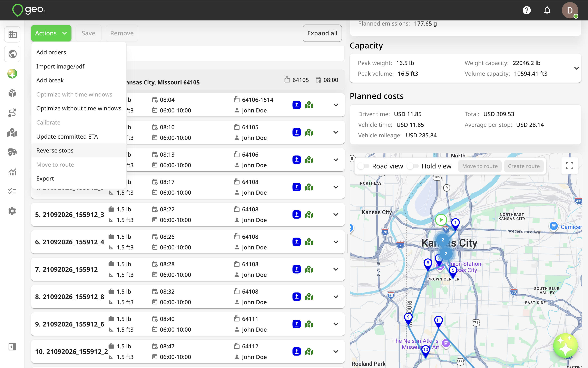Image resolution: width=588 pixels, height=368 pixels.
Task: Open the sparkle AI assistant button
Action: pos(565,346)
